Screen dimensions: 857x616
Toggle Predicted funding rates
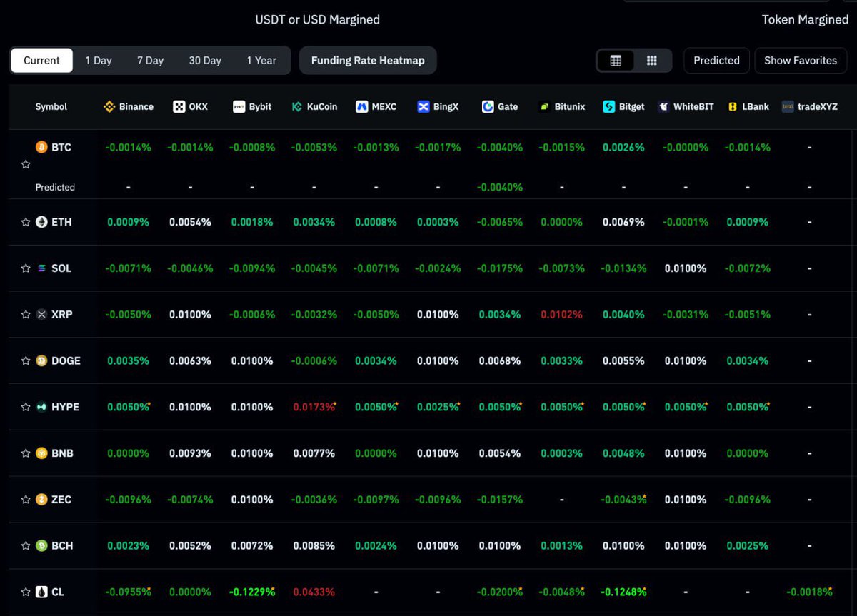[x=716, y=61]
